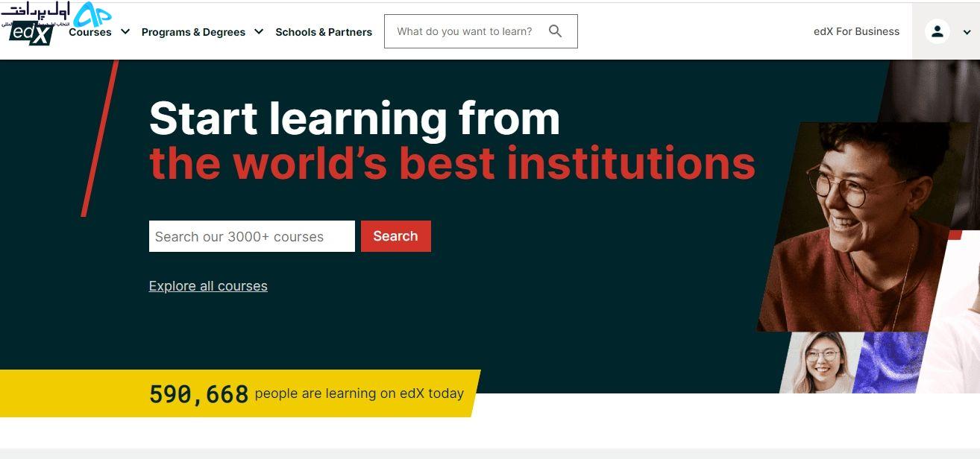Follow the Explore all courses link
This screenshot has width=980, height=459.
pos(208,286)
